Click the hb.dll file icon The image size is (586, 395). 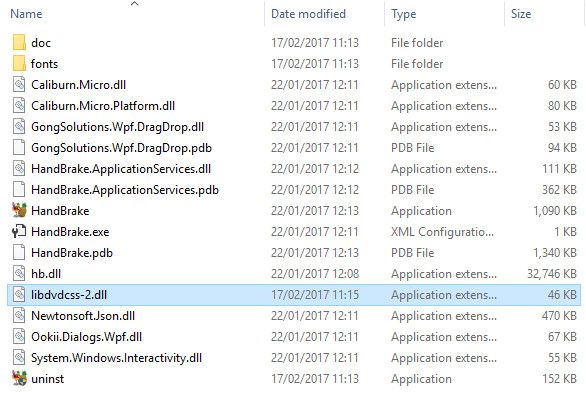click(19, 273)
